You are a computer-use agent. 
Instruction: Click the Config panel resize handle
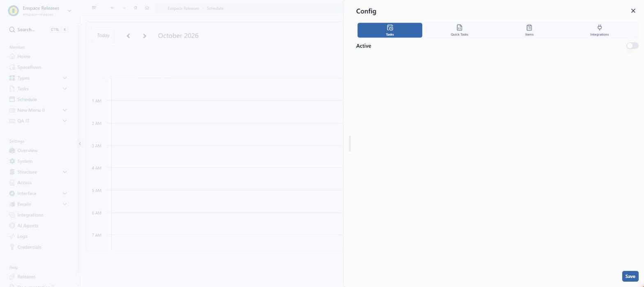[x=350, y=143]
